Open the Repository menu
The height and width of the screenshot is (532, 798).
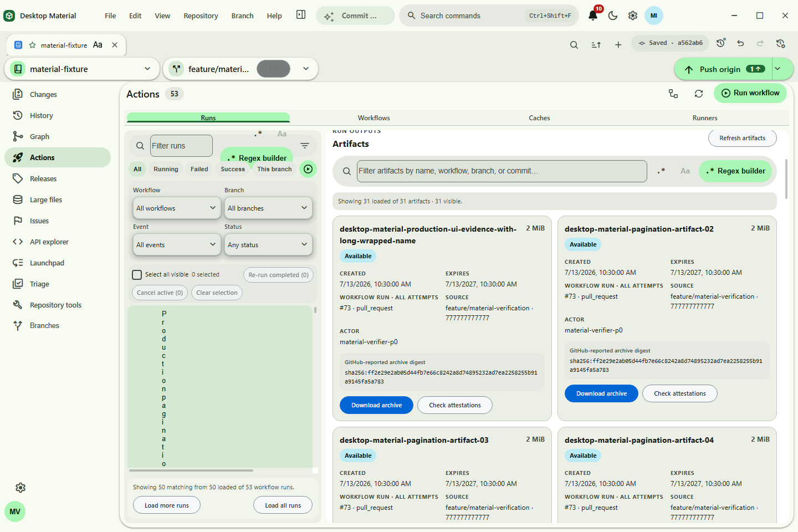pos(201,16)
